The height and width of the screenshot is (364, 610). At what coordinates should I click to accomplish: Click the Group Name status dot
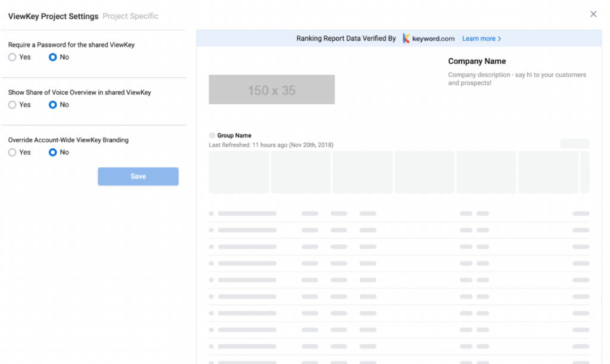point(211,135)
